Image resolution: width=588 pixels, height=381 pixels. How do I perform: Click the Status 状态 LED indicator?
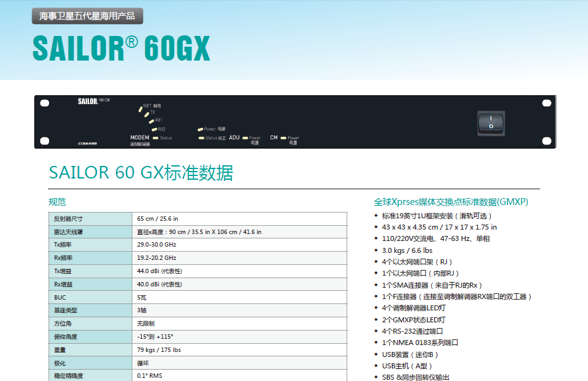pos(202,138)
